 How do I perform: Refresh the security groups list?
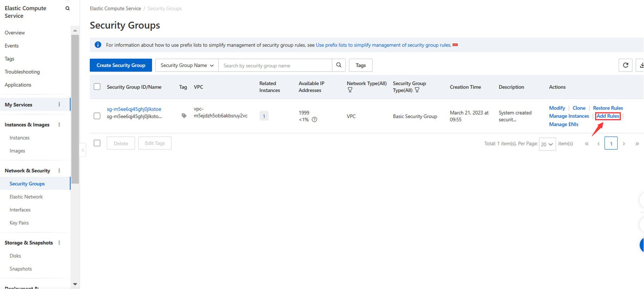click(x=625, y=65)
